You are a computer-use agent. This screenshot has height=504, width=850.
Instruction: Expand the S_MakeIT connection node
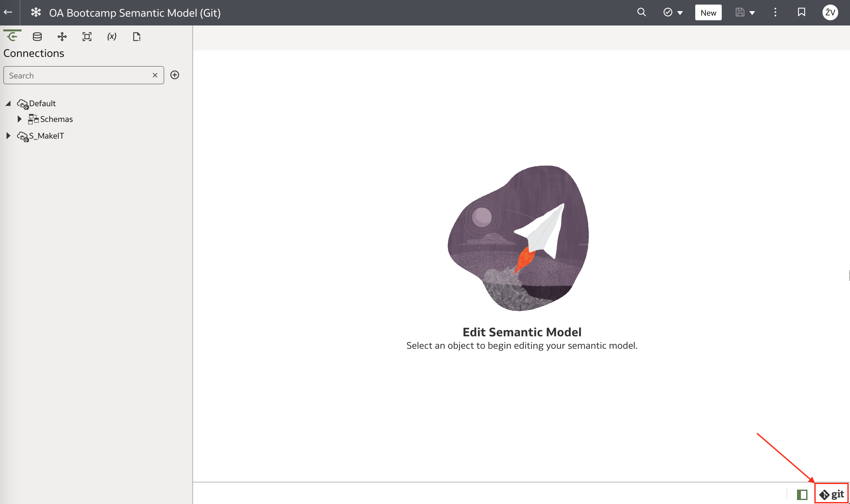(x=8, y=135)
